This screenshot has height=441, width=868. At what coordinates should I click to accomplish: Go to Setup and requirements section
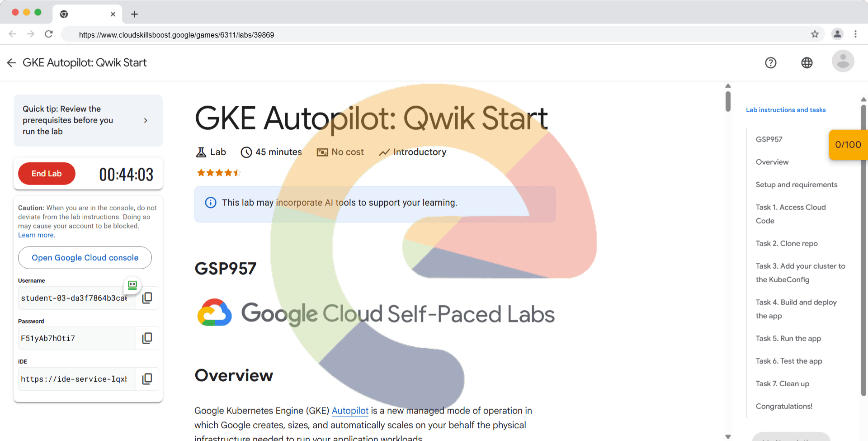tap(796, 185)
